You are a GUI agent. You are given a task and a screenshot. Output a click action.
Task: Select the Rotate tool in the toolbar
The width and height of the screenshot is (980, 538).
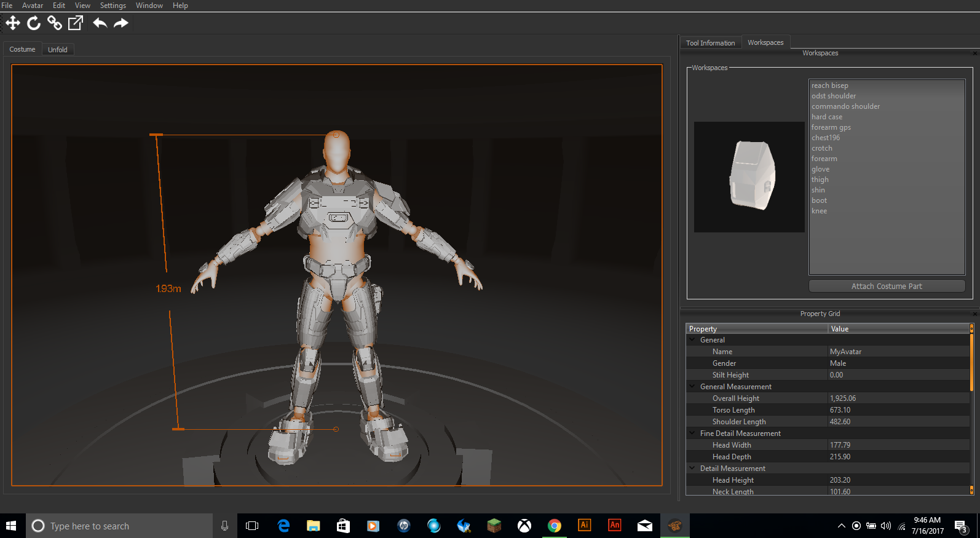coord(34,23)
